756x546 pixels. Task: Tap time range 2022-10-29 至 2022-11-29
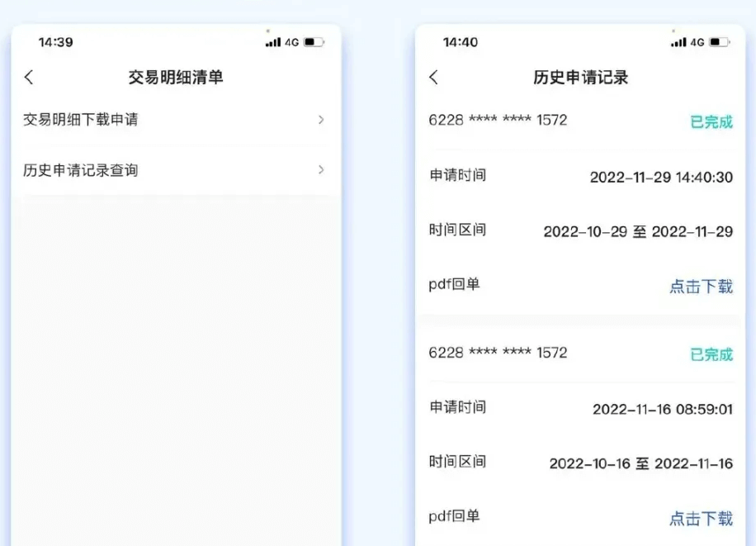pyautogui.click(x=638, y=232)
